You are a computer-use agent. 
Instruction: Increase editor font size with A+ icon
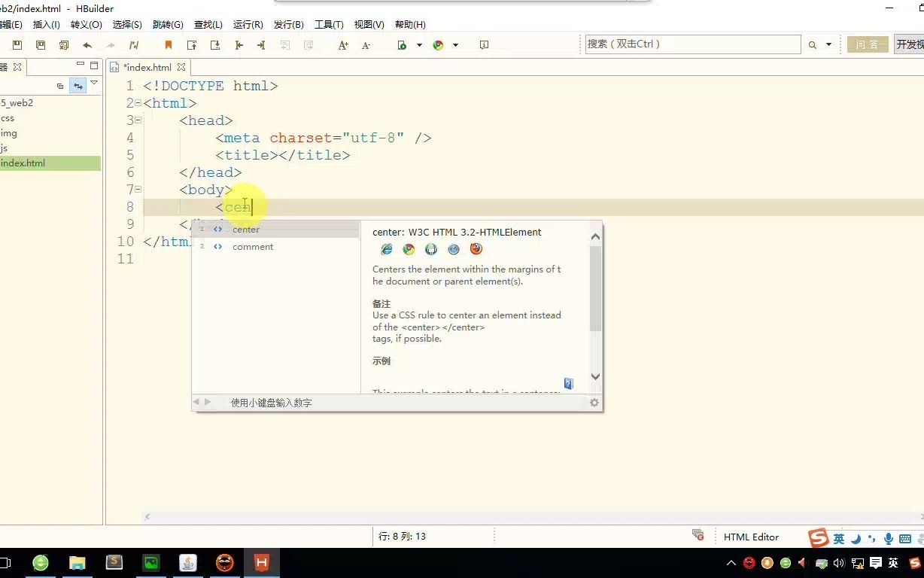343,45
